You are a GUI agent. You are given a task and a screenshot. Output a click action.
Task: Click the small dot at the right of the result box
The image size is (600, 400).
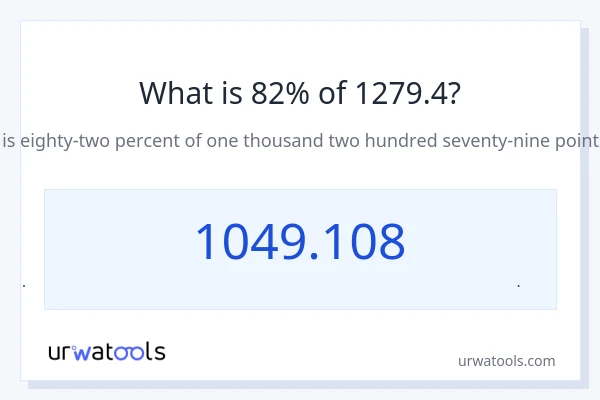click(518, 286)
